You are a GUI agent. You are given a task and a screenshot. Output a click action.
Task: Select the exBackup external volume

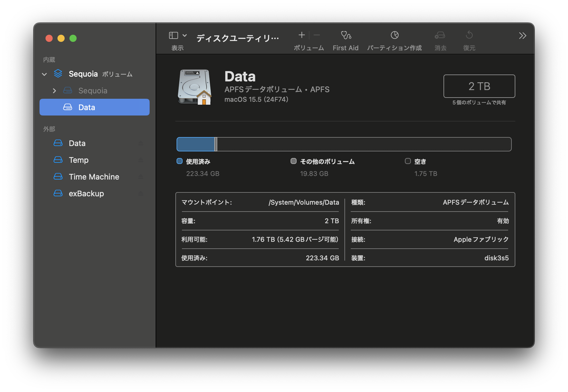click(x=86, y=194)
